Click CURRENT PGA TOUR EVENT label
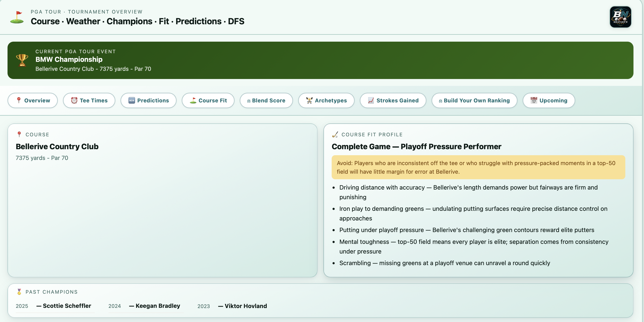 point(75,52)
